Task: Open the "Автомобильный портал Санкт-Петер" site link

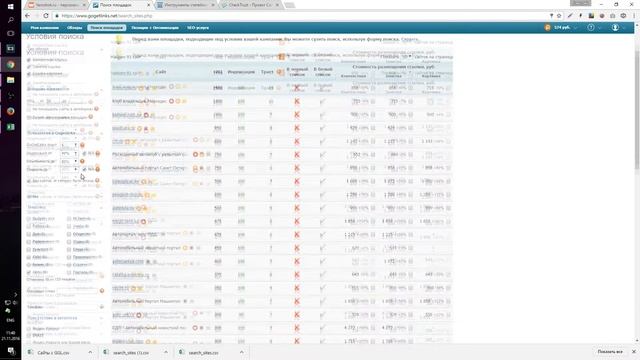Action: (x=149, y=168)
